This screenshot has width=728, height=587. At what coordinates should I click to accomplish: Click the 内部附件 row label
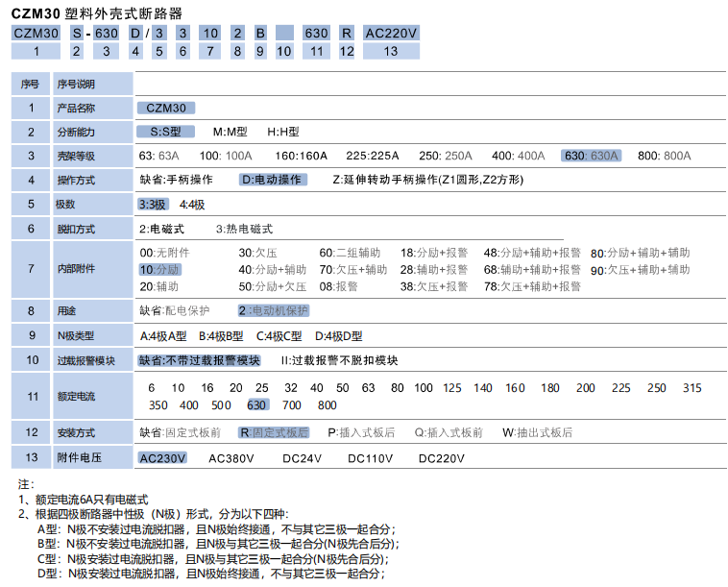tap(76, 270)
